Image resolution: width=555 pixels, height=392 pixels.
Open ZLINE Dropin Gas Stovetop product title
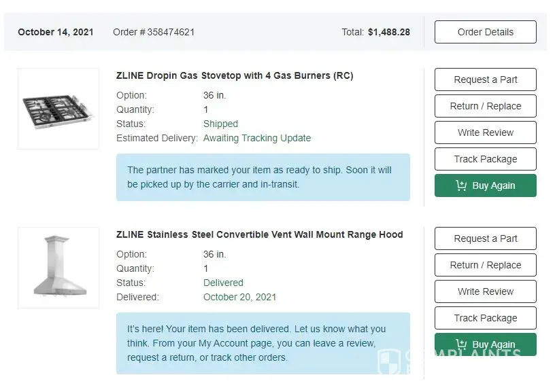point(235,76)
